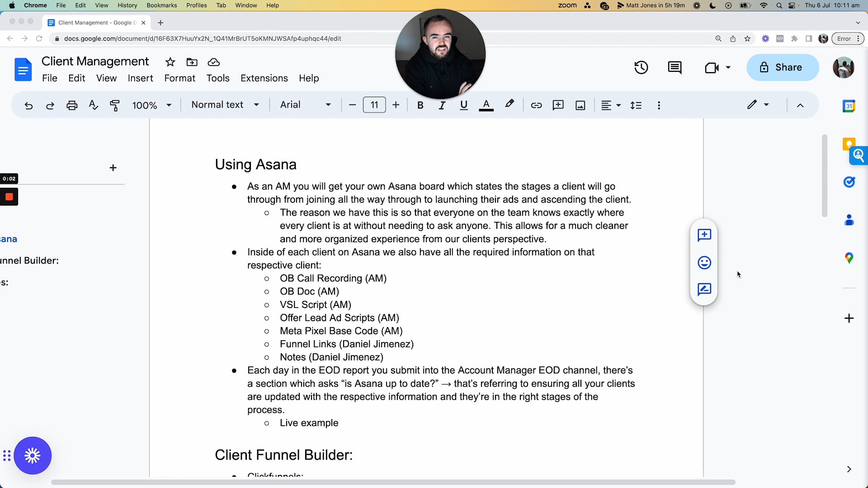
Task: Open the highlight color picker
Action: coord(509,104)
